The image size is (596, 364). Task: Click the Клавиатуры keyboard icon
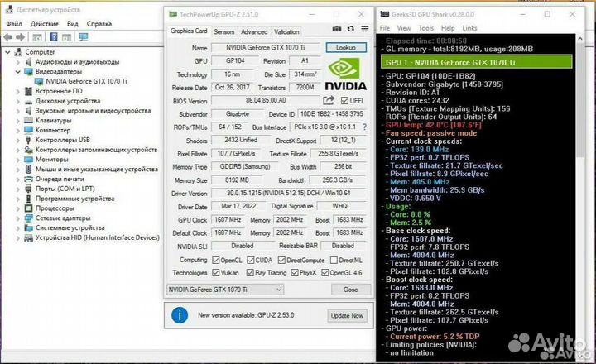tap(28, 121)
